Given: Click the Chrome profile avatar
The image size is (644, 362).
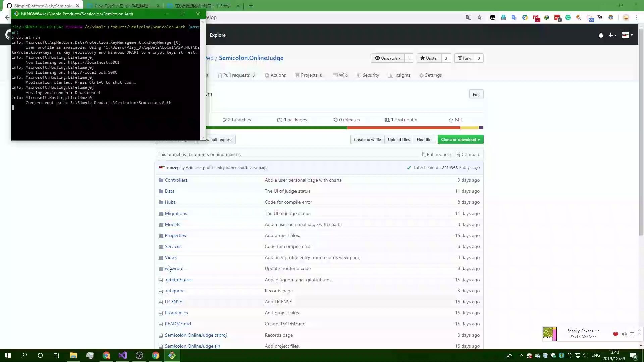Looking at the screenshot, I should [x=626, y=17].
